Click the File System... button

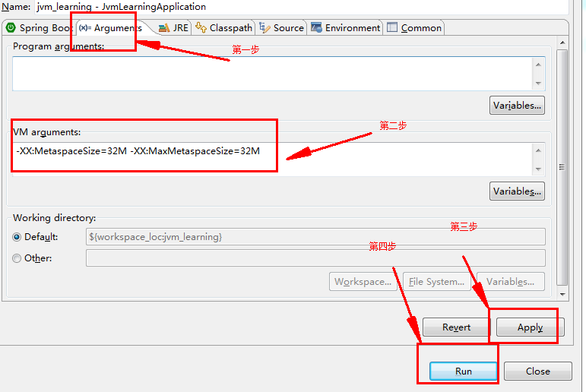tap(436, 282)
